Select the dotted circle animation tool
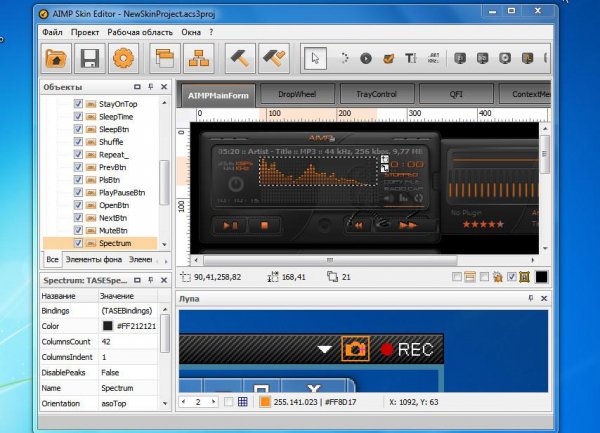Screen dimensions: 600x433 point(344,59)
